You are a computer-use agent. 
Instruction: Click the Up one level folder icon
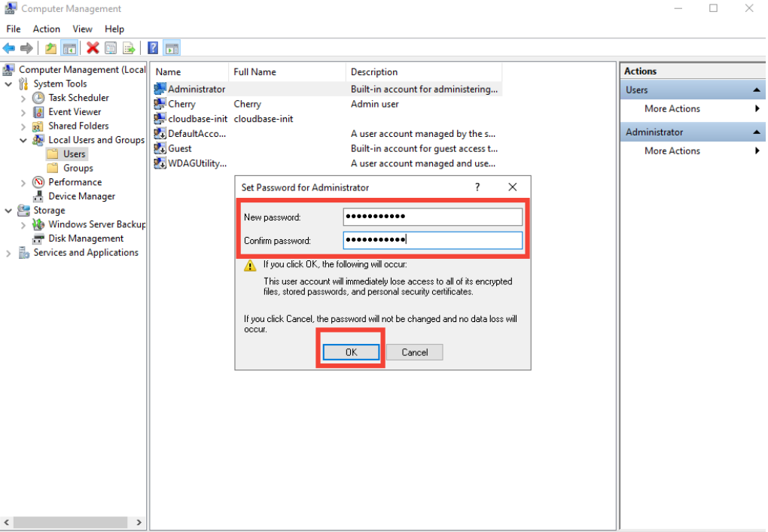(x=50, y=48)
